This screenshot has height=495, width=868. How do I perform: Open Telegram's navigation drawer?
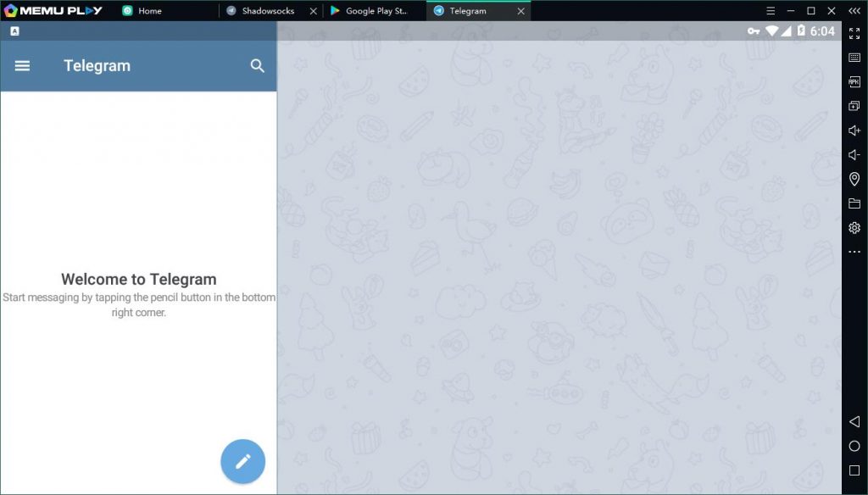(x=22, y=65)
